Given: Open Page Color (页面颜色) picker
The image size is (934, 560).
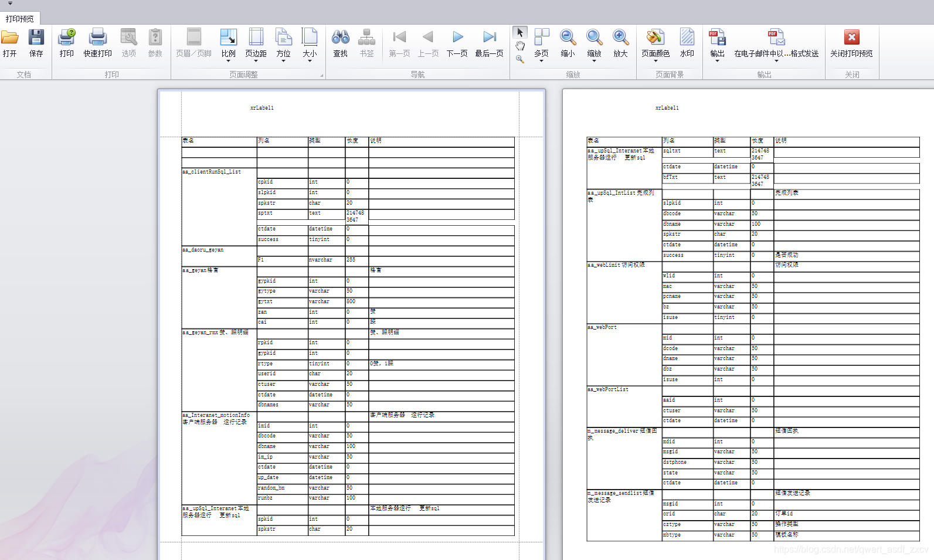Looking at the screenshot, I should pyautogui.click(x=656, y=45).
